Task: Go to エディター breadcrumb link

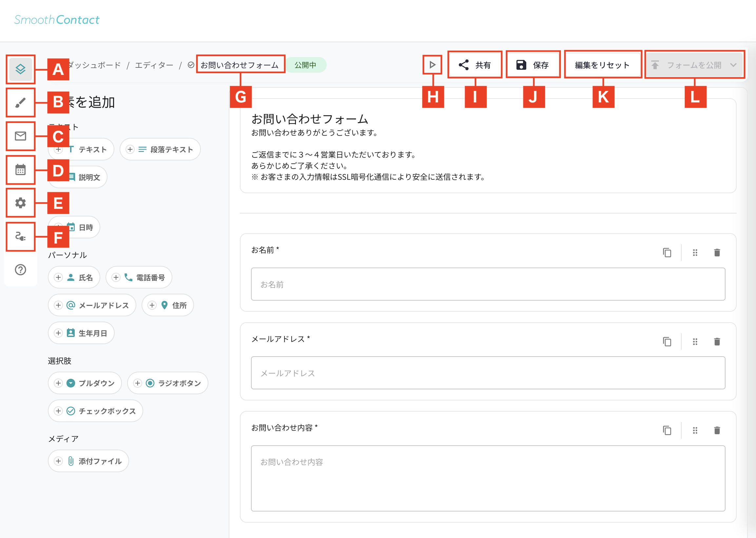Action: coord(154,65)
